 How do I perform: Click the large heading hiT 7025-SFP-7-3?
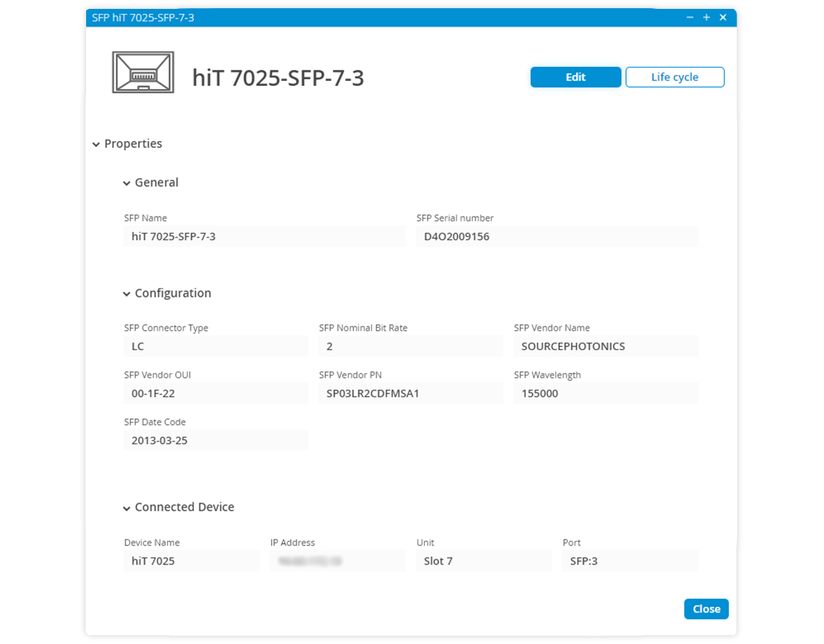click(278, 78)
